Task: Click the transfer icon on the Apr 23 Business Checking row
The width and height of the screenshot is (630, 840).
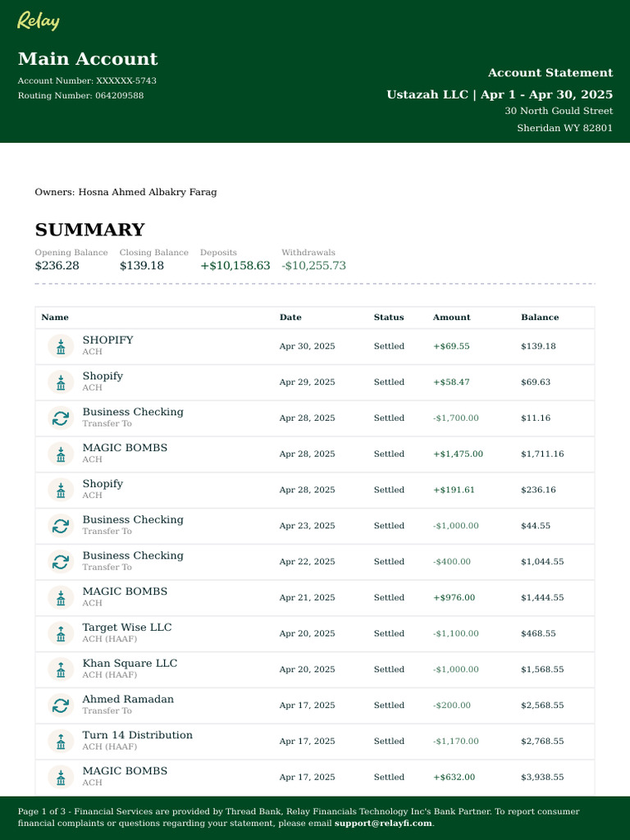Action: pos(61,526)
